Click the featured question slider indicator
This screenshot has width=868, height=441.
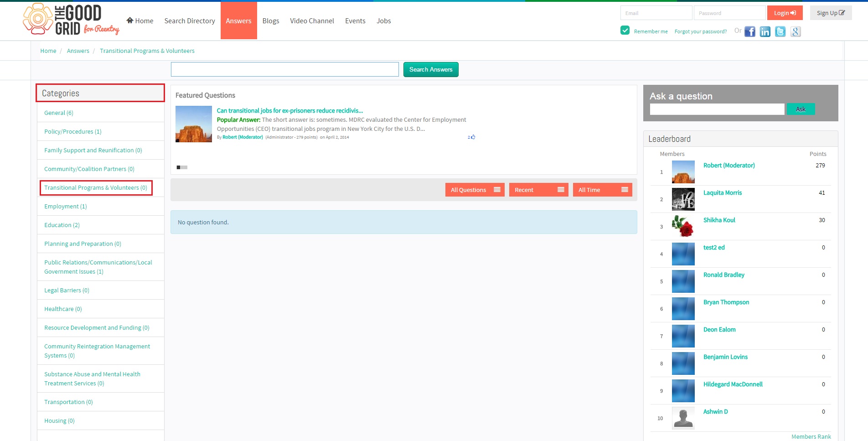point(182,167)
